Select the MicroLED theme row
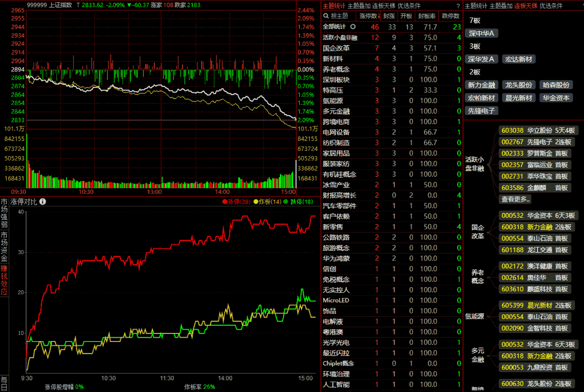Screen dimensions: 584x392 392,300
